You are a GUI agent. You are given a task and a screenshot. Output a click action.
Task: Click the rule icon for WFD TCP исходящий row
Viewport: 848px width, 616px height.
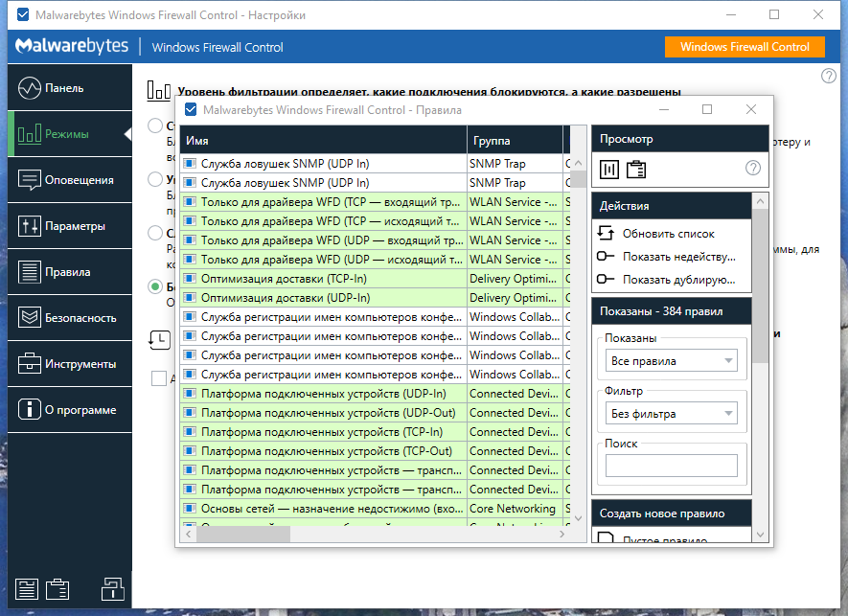[x=190, y=220]
